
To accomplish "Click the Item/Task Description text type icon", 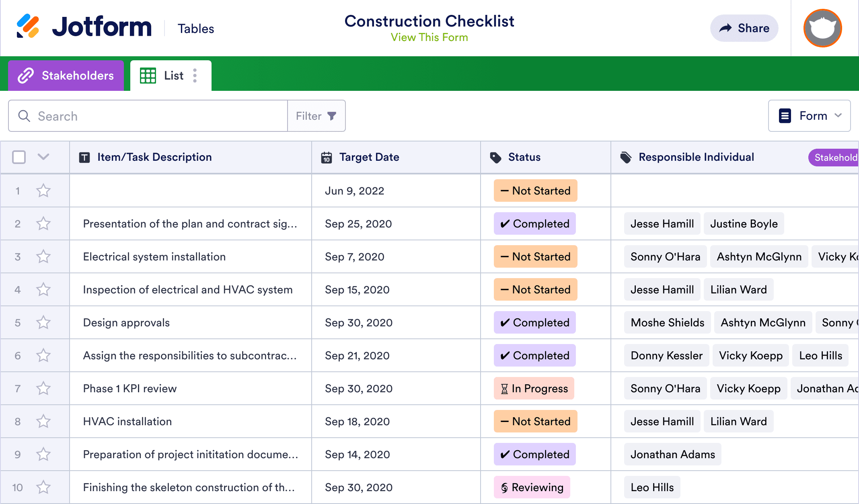I will 84,158.
